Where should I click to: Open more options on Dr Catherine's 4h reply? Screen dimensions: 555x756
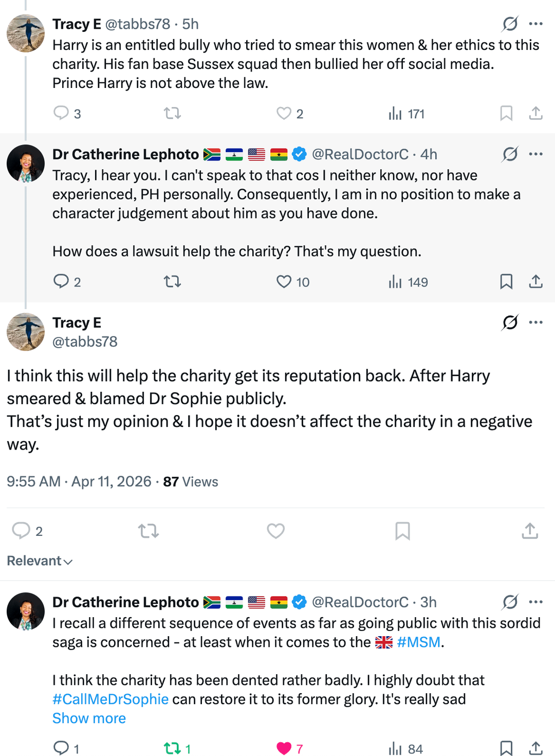click(x=535, y=154)
